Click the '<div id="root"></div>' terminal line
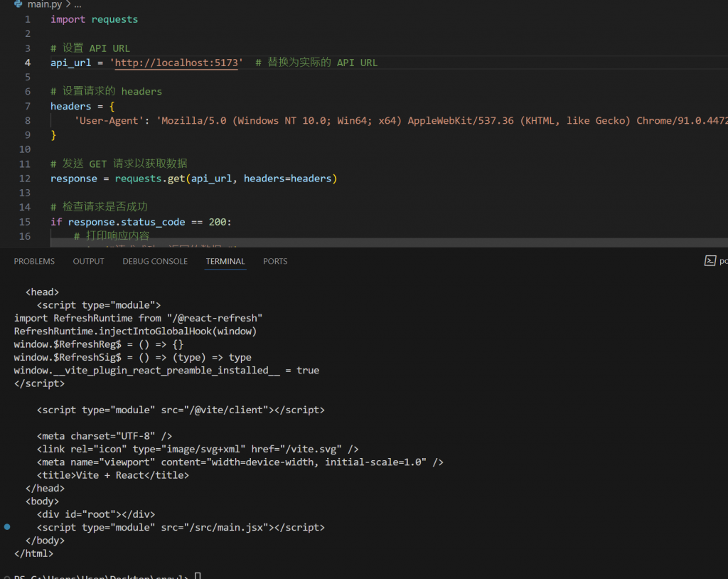Viewport: 728px width, 579px height. pos(96,514)
